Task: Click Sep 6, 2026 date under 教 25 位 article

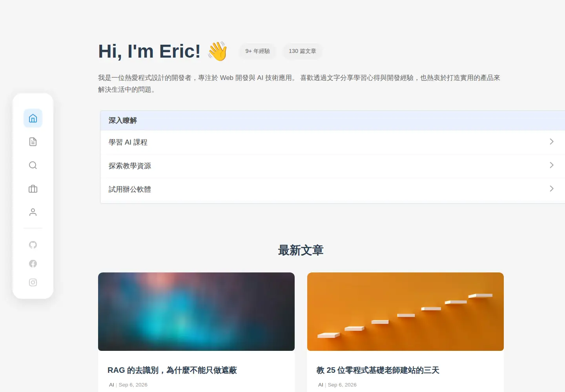Action: click(342, 385)
